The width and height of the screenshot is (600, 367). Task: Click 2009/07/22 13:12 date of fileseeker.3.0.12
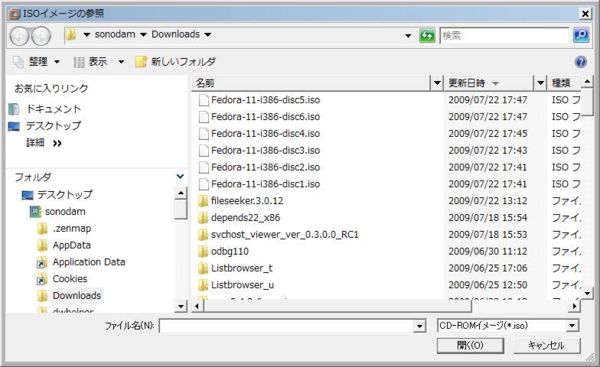click(488, 201)
